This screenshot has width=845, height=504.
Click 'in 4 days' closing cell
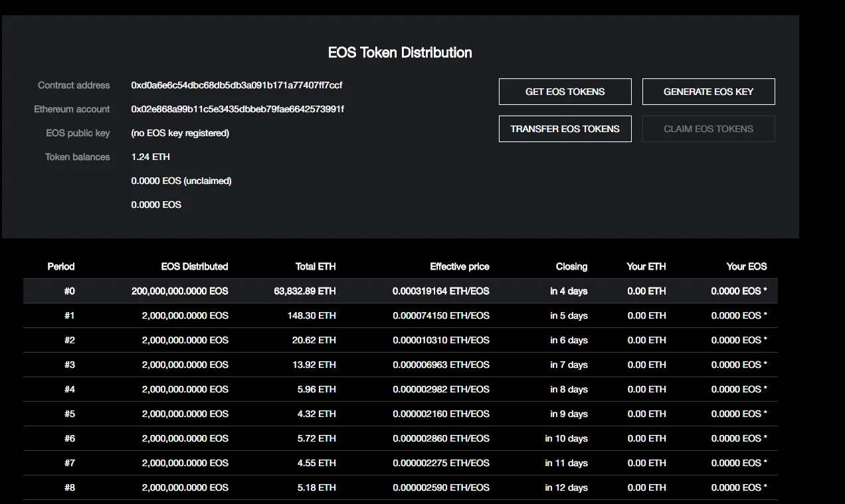point(569,291)
